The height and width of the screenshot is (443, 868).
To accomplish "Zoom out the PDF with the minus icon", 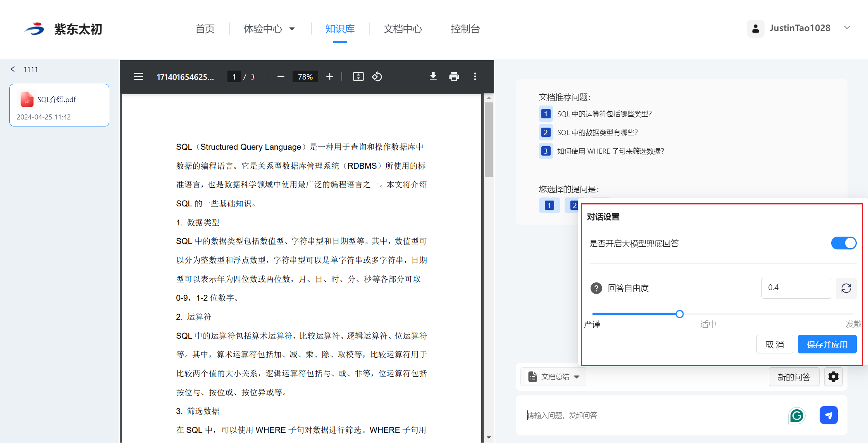I will pos(281,77).
